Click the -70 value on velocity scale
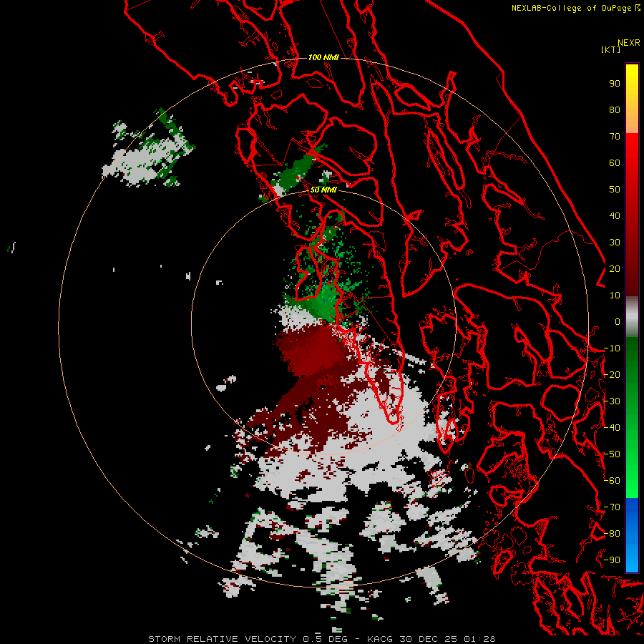The image size is (644, 644). tap(612, 507)
